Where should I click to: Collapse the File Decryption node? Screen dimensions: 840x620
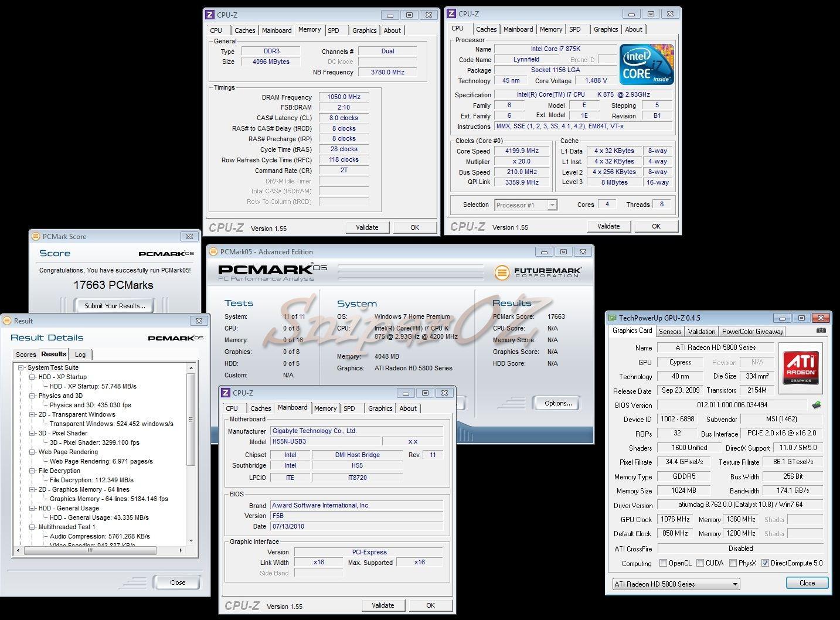(x=32, y=471)
